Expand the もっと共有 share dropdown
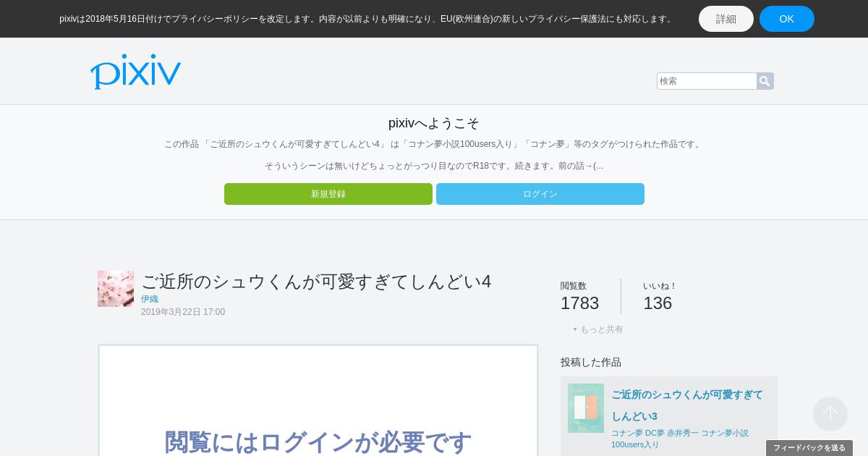868x456 pixels. click(598, 329)
